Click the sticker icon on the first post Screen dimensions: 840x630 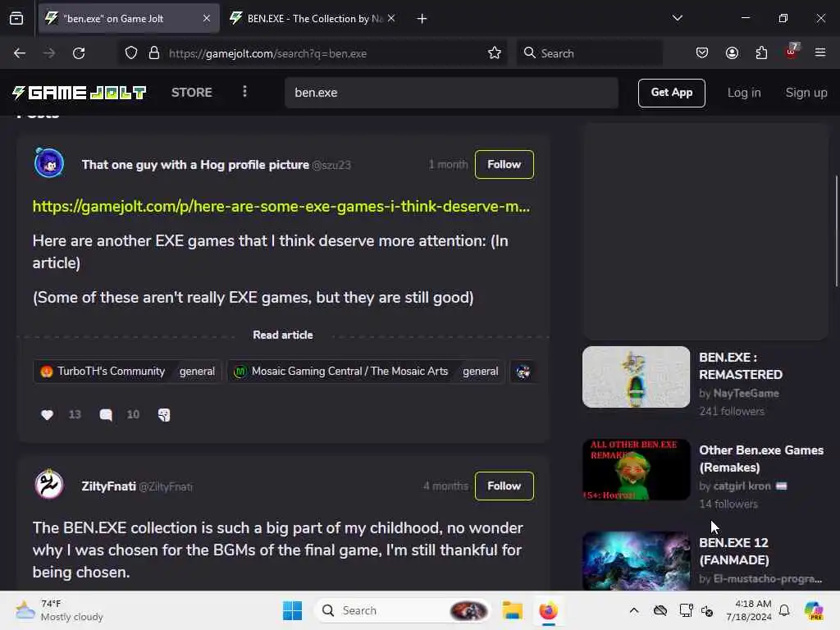tap(164, 414)
